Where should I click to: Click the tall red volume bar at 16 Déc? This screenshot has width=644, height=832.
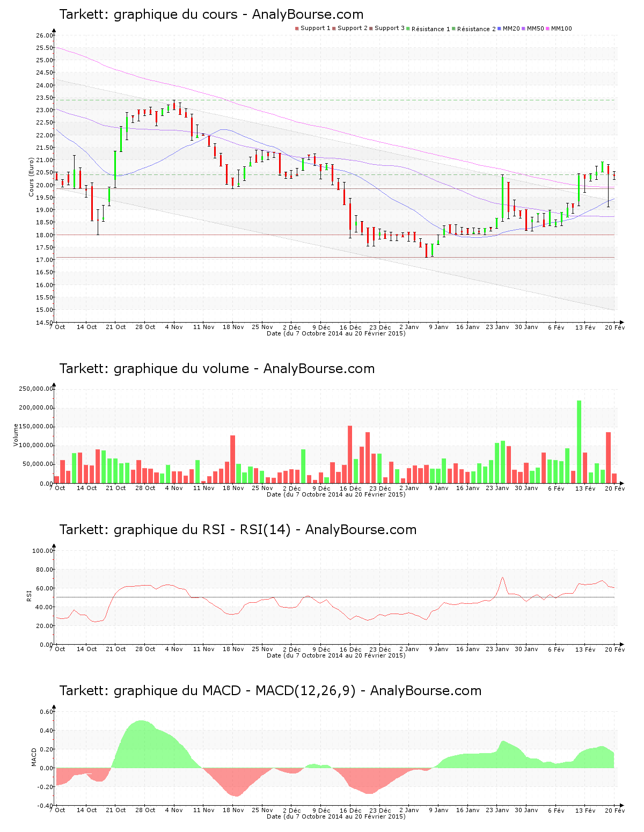pyautogui.click(x=350, y=455)
